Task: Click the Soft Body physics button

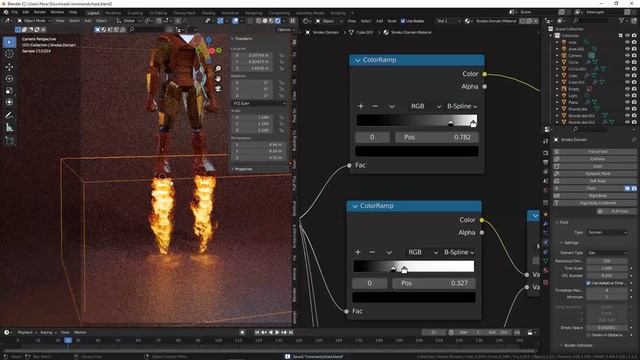Action: click(595, 181)
